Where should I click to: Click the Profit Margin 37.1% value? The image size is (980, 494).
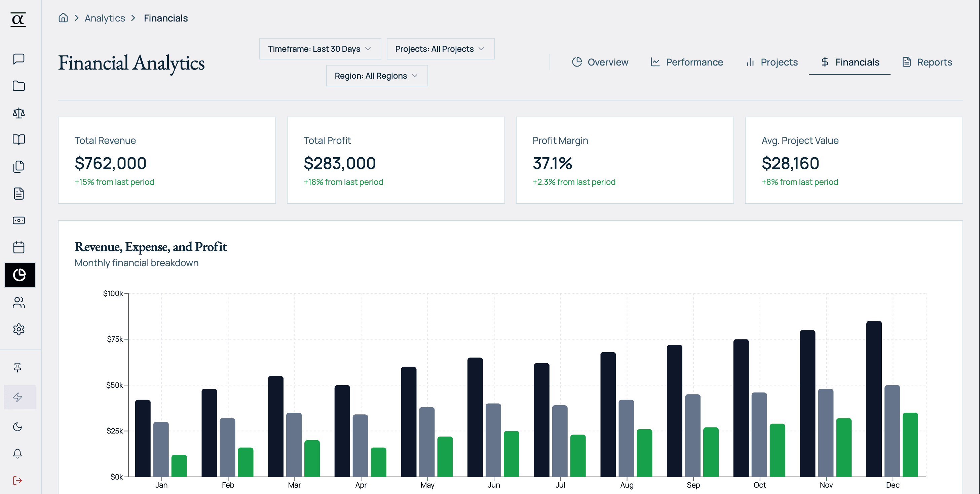[552, 163]
